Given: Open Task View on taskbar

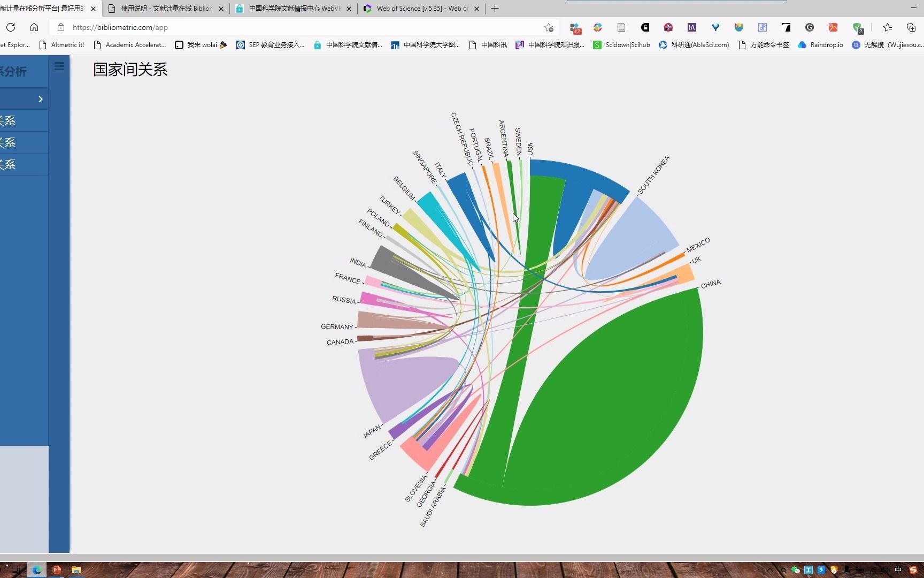Looking at the screenshot, I should click(16, 570).
